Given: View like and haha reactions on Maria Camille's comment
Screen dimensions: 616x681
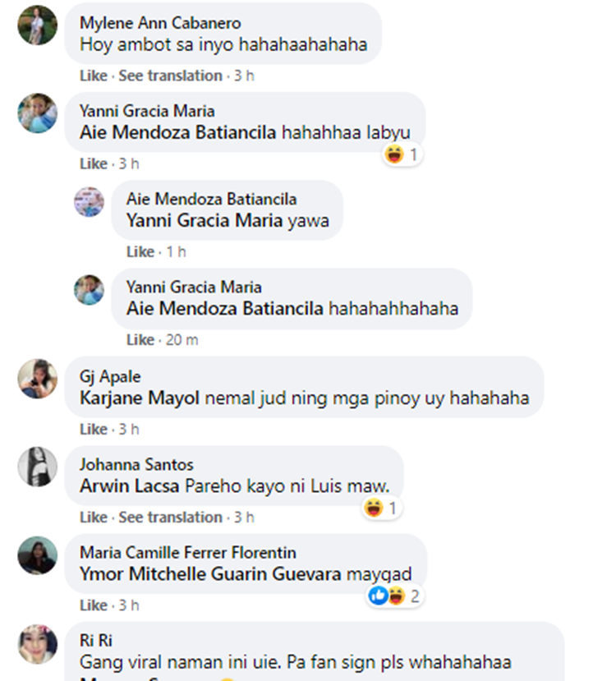Looking at the screenshot, I should point(394,596).
